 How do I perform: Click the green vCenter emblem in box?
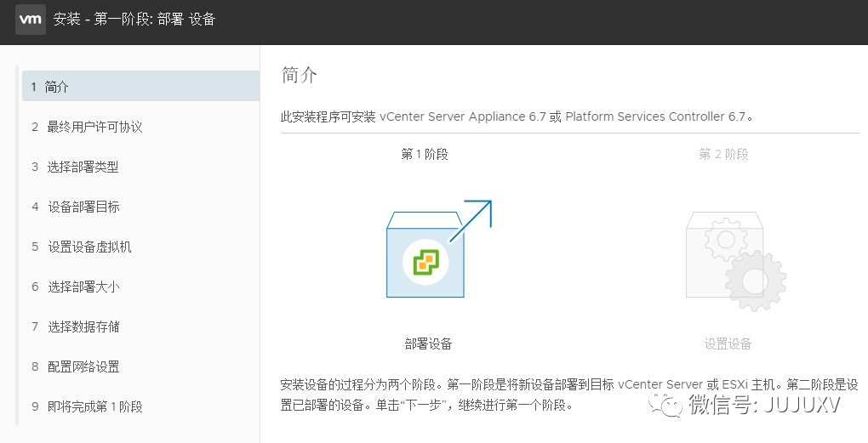[x=425, y=262]
